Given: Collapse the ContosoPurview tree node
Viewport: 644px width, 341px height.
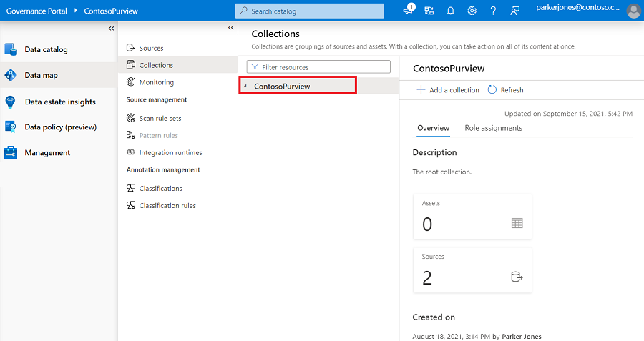Looking at the screenshot, I should (x=245, y=86).
